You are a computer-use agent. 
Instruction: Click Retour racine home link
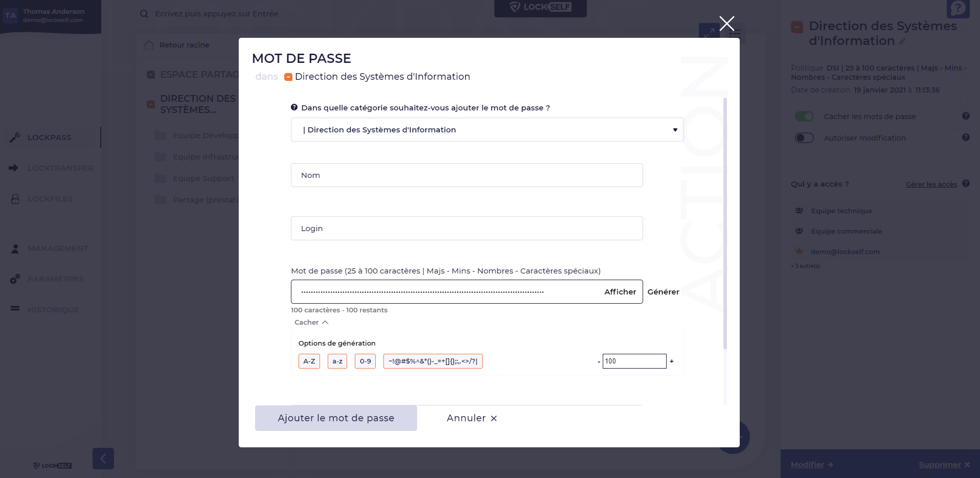(x=177, y=45)
